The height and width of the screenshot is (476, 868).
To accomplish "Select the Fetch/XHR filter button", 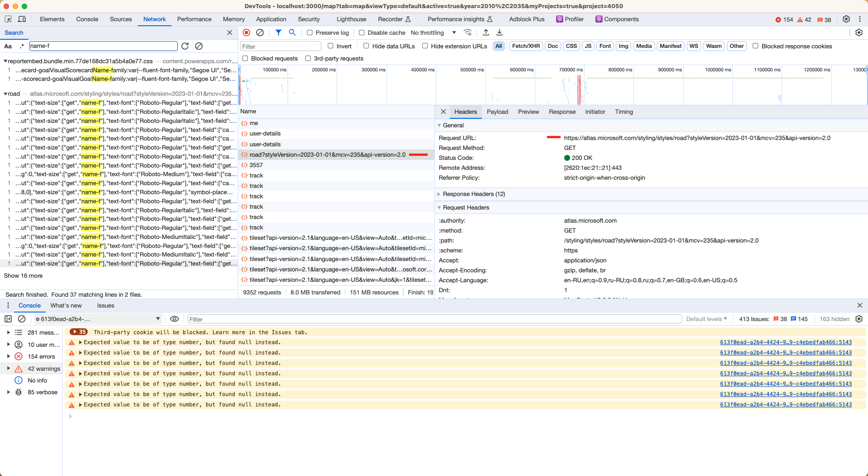I will (526, 46).
